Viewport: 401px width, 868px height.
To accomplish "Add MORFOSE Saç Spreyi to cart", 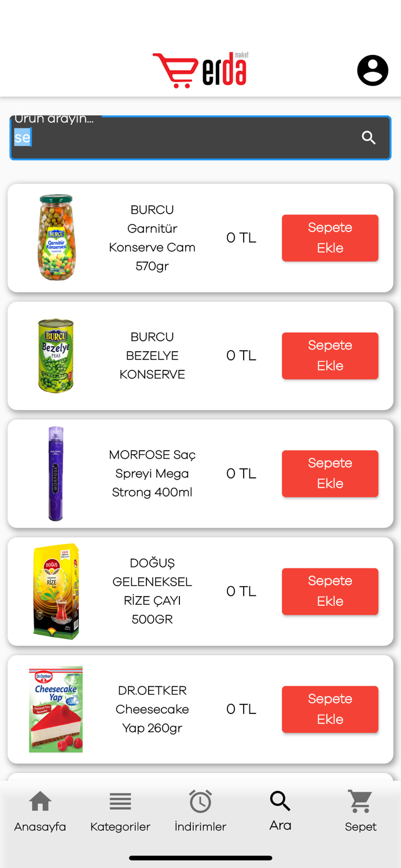I will [x=330, y=473].
